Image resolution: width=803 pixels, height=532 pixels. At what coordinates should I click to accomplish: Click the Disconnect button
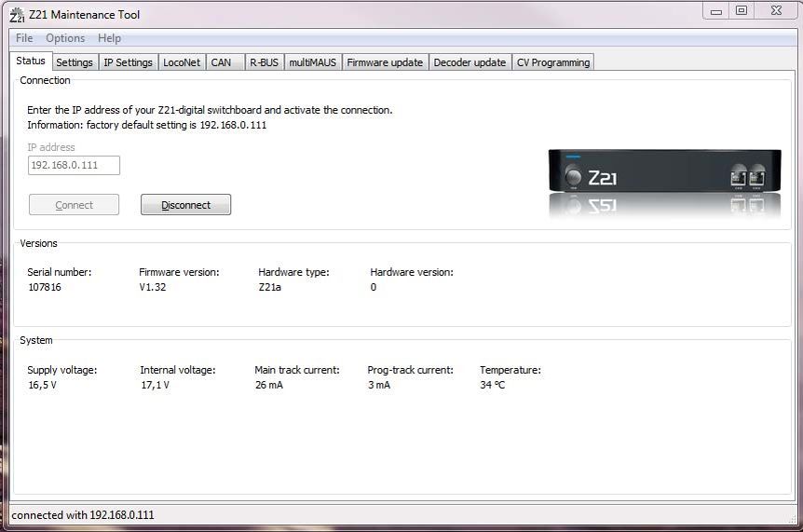[x=186, y=205]
